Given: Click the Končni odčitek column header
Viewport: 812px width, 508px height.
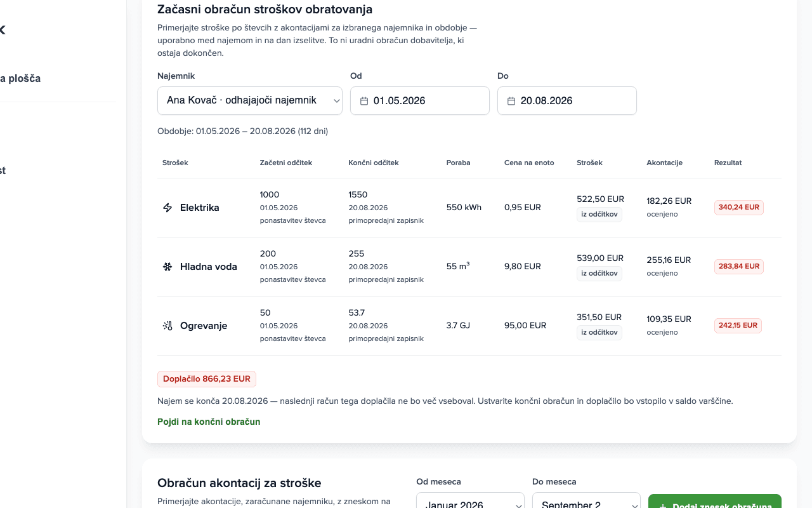Looking at the screenshot, I should [374, 163].
